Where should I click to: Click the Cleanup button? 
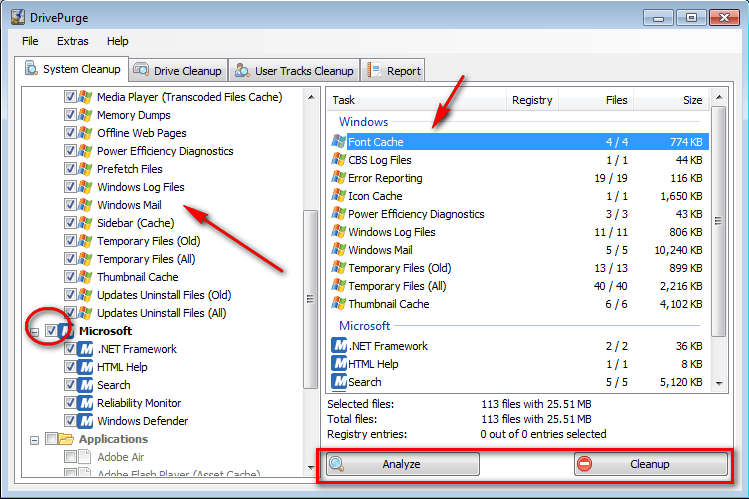[651, 464]
